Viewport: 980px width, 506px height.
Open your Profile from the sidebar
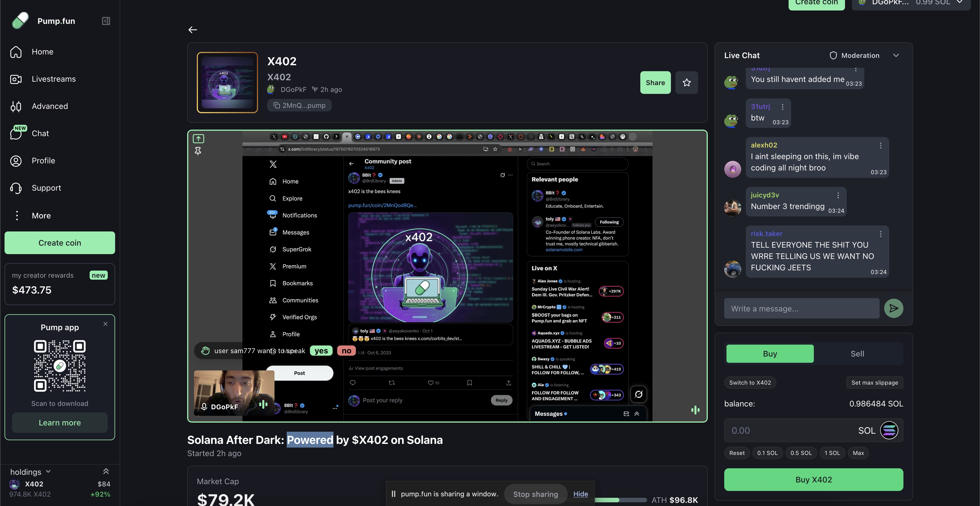tap(43, 161)
